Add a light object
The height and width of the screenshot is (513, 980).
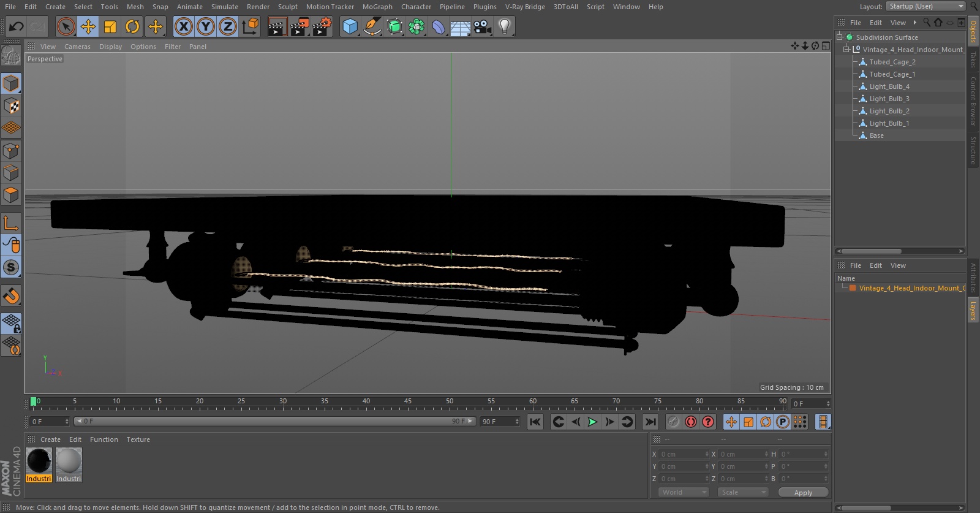coord(505,26)
